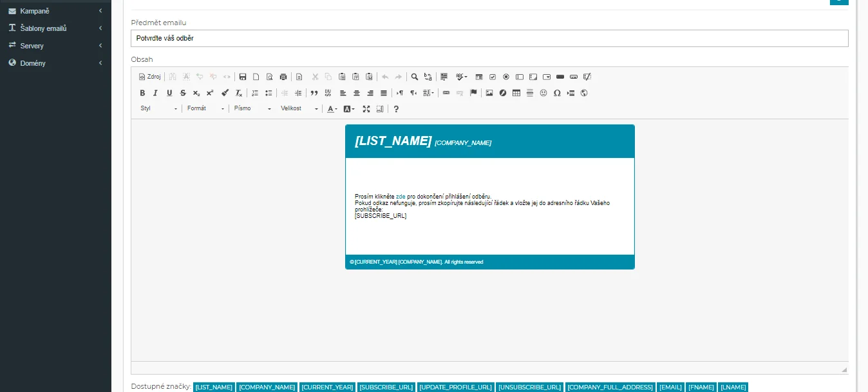This screenshot has width=868, height=392.
Task: Click the Print icon in editor toolbar
Action: click(283, 77)
